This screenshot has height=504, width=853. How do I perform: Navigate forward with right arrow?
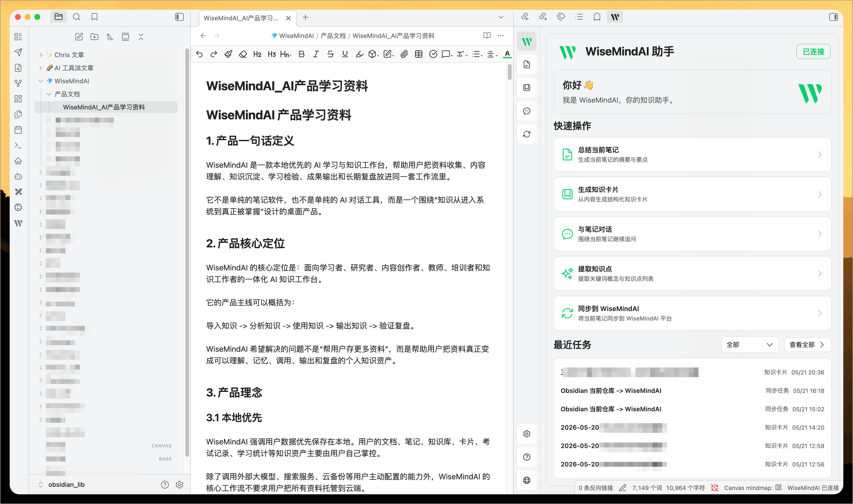[217, 36]
